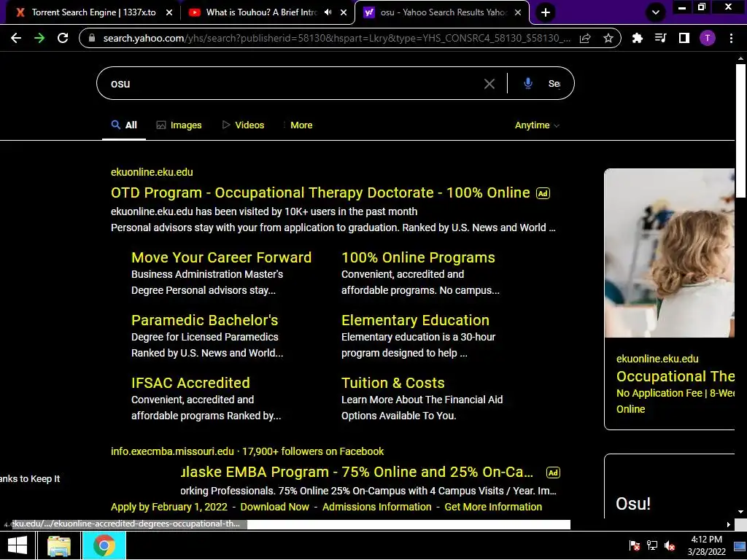Open Chrome three-dot menu
The width and height of the screenshot is (747, 560).
click(x=731, y=38)
